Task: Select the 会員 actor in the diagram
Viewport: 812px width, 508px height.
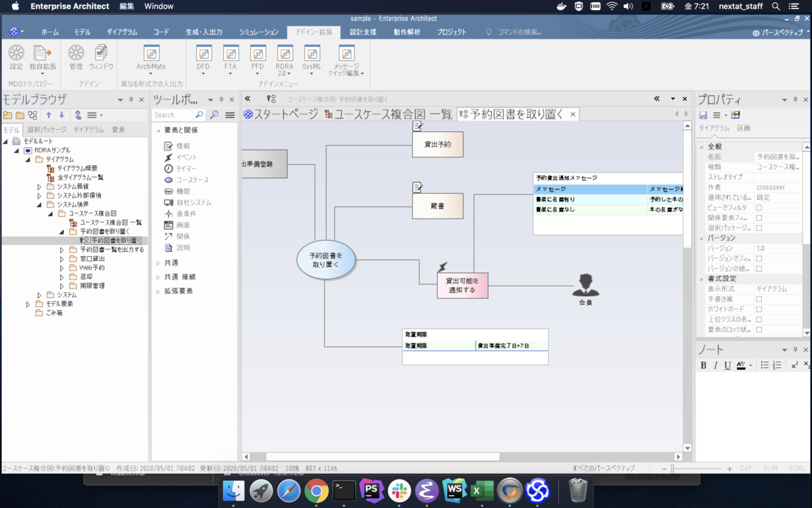Action: (585, 290)
